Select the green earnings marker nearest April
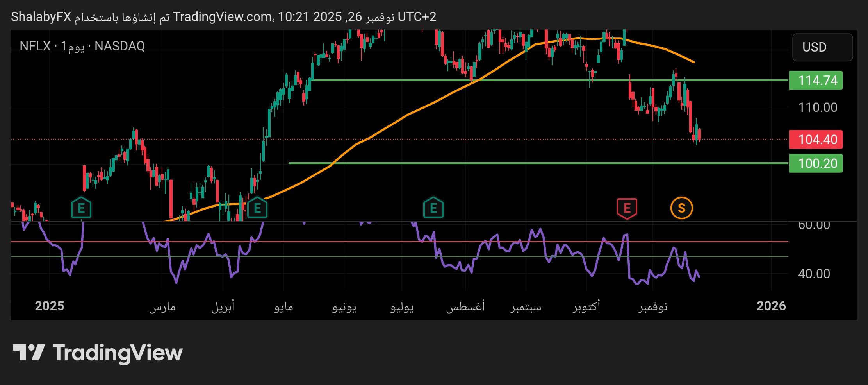Screen dimensions: 868x385 [257, 208]
